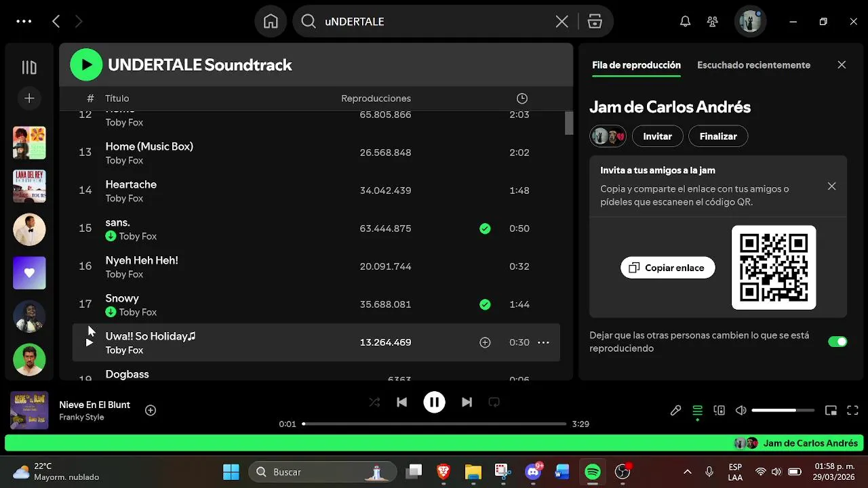Switch to Fila de reproducción tab
868x488 pixels.
[x=636, y=65]
